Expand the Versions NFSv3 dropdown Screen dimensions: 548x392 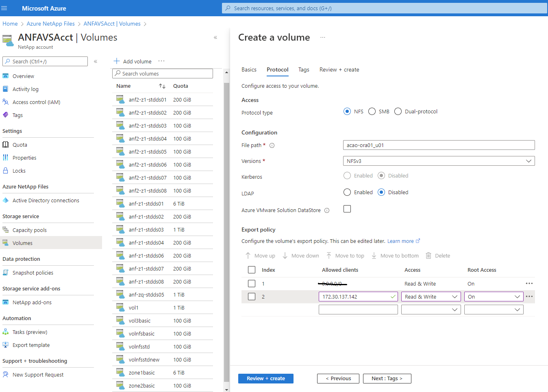(x=439, y=161)
